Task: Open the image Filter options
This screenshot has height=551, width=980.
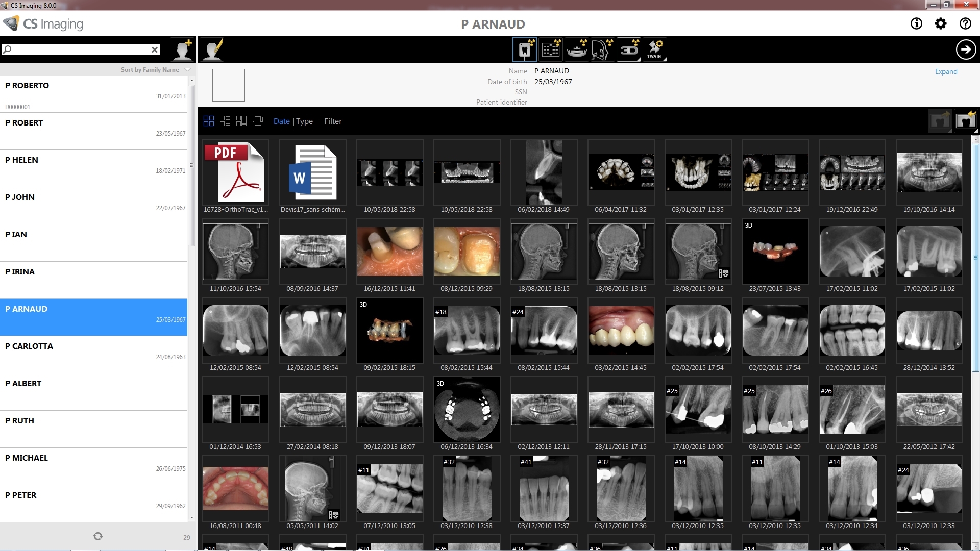Action: pyautogui.click(x=333, y=121)
